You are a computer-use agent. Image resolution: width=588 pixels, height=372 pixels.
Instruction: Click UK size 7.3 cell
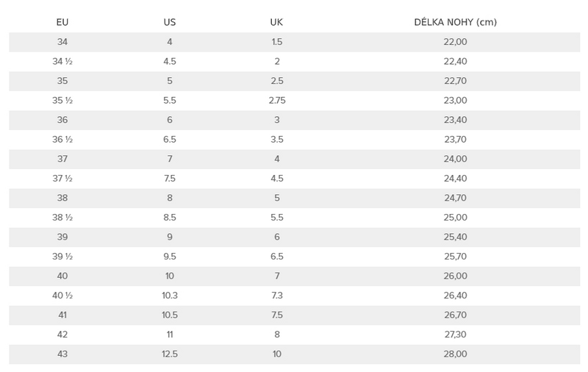pyautogui.click(x=277, y=296)
